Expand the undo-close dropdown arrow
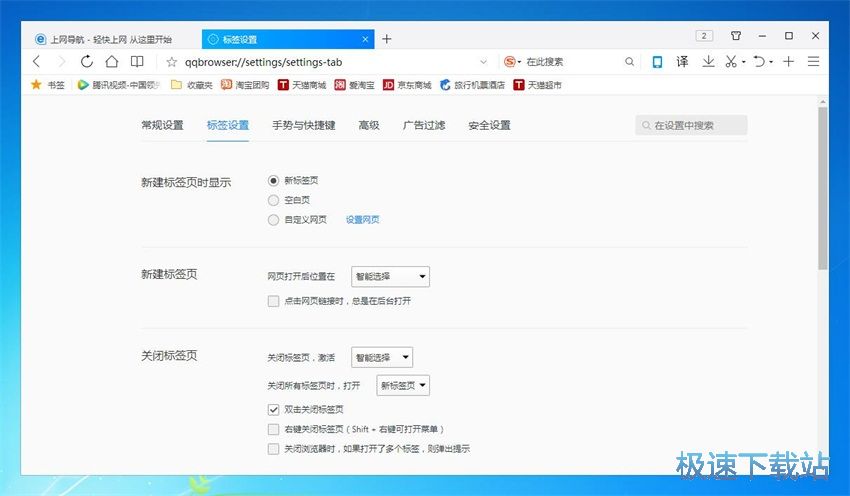The height and width of the screenshot is (496, 850). click(x=771, y=62)
